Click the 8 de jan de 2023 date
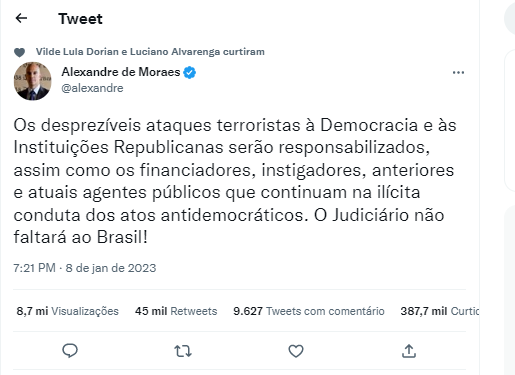Viewport: 515px width, 375px height. [111, 268]
